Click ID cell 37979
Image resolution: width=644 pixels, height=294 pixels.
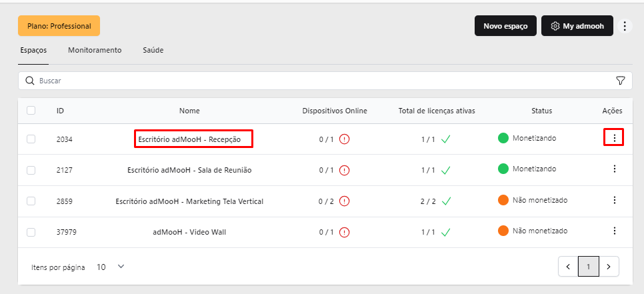(66, 232)
